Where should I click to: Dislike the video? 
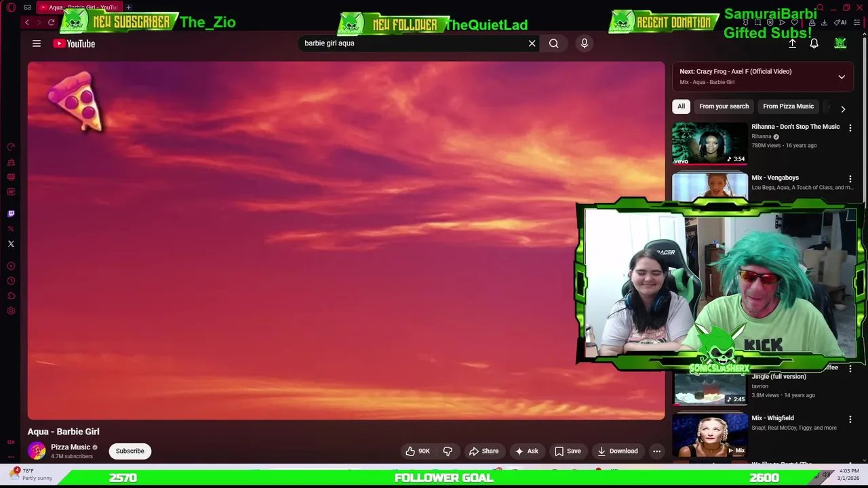448,451
